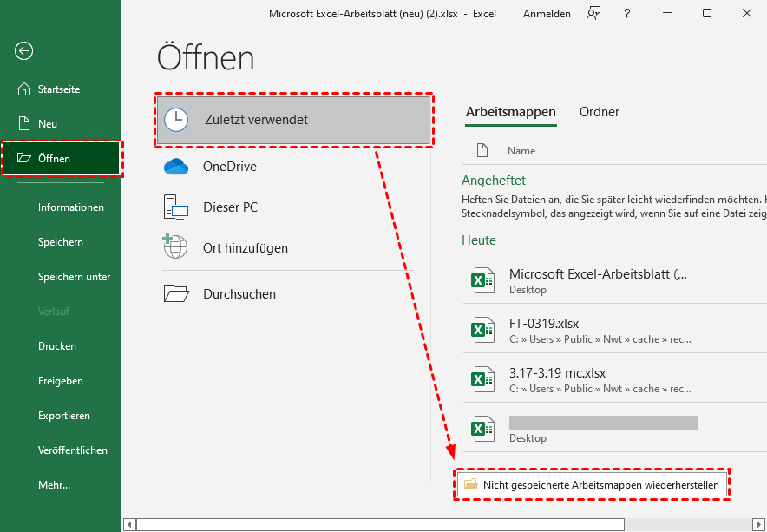Click the back arrow icon in the sidebar
This screenshot has width=767, height=532.
23,51
